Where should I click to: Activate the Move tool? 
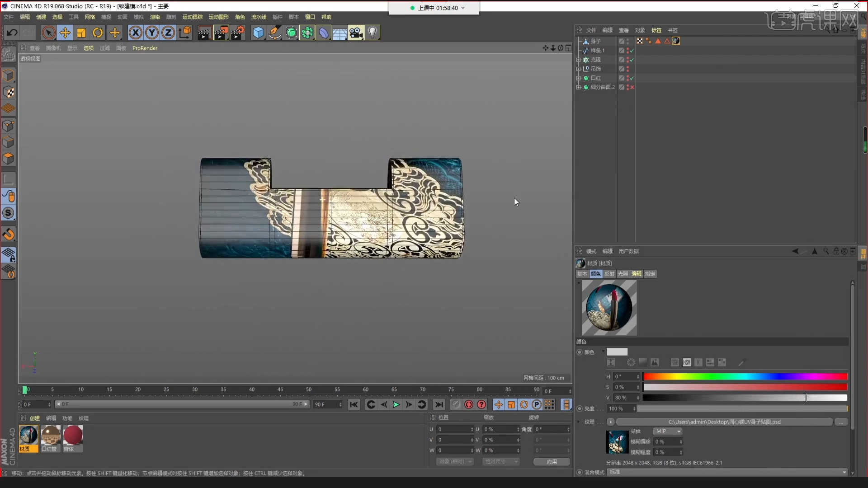(x=65, y=33)
